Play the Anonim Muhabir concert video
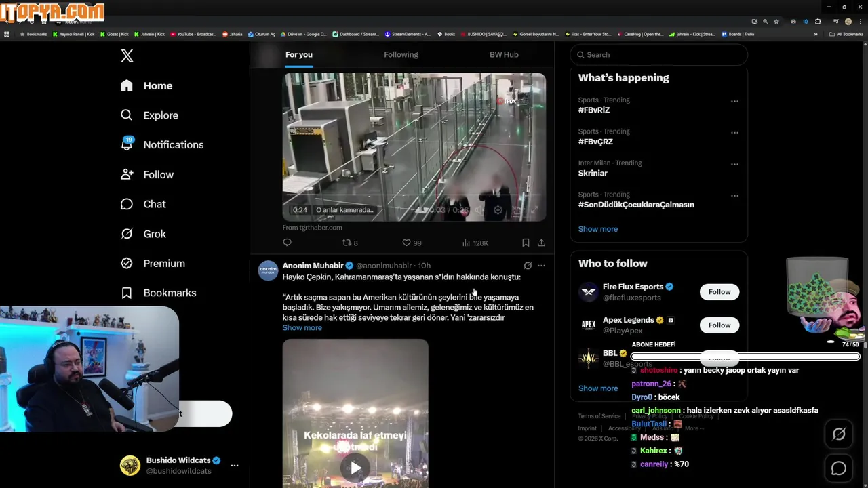868x488 pixels. [x=355, y=467]
